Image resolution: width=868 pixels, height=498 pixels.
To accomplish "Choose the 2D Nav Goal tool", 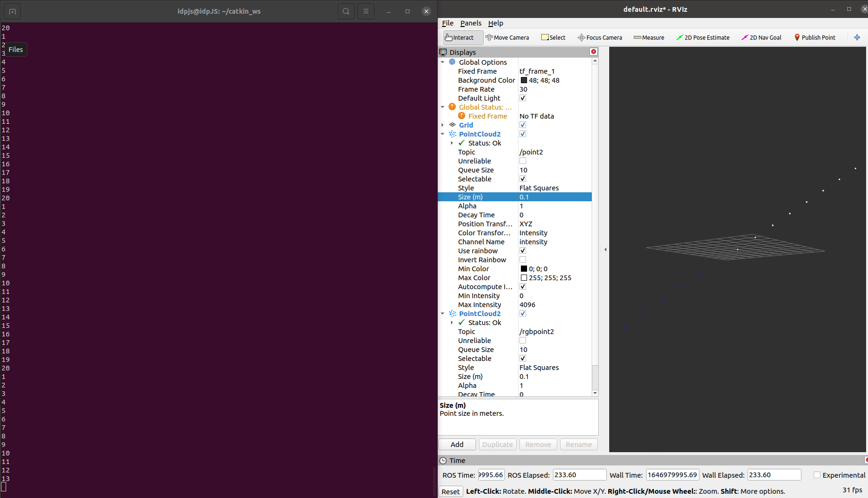I will pos(761,37).
